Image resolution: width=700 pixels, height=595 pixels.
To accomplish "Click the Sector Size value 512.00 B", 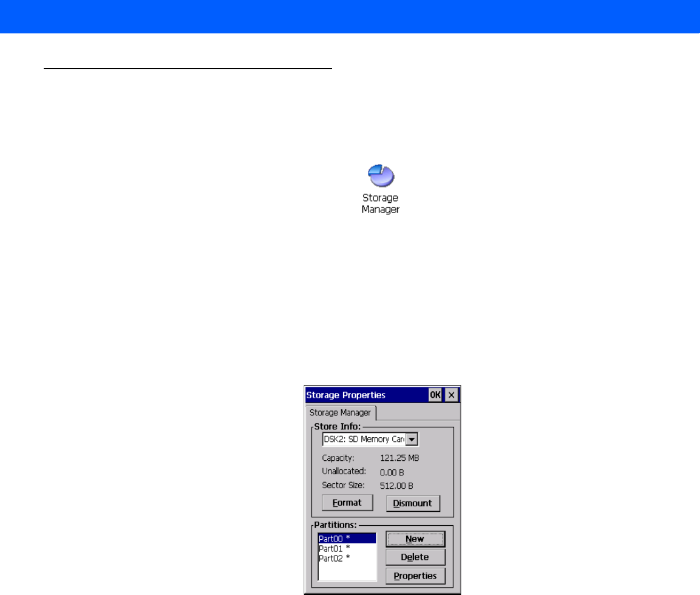I will pyautogui.click(x=396, y=486).
